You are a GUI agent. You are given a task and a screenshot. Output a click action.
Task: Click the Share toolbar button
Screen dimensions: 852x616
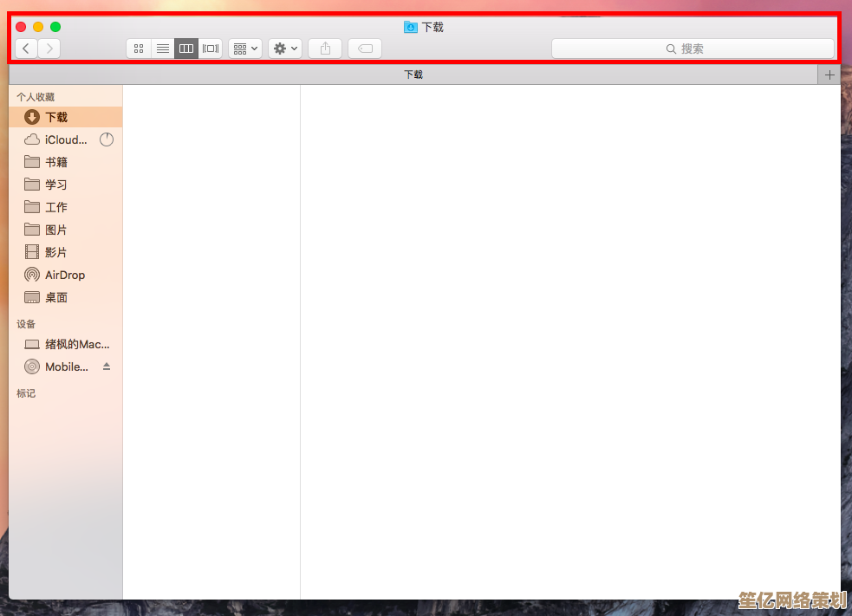(x=325, y=49)
